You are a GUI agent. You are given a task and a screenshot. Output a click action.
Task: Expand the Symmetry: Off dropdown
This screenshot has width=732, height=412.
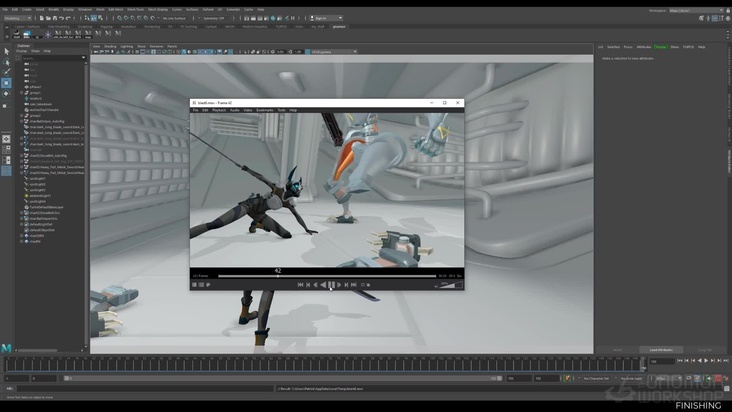pyautogui.click(x=215, y=17)
